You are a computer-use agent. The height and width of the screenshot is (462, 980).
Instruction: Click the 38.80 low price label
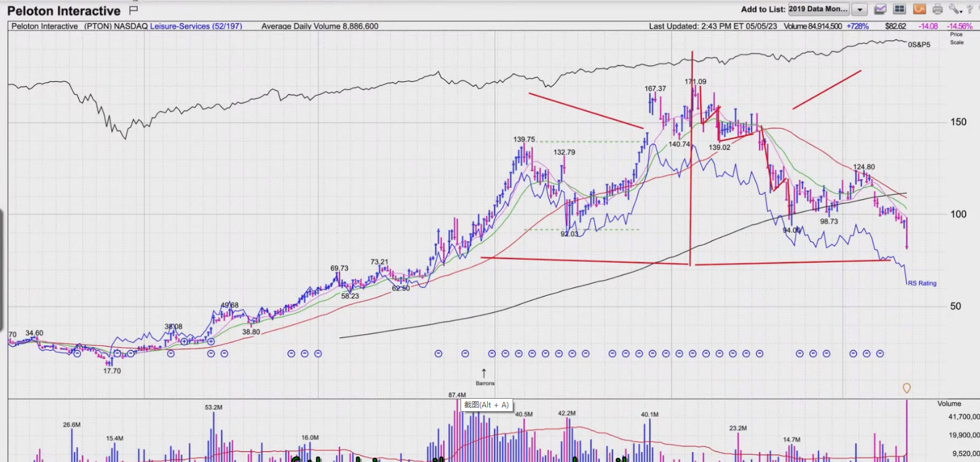(251, 332)
